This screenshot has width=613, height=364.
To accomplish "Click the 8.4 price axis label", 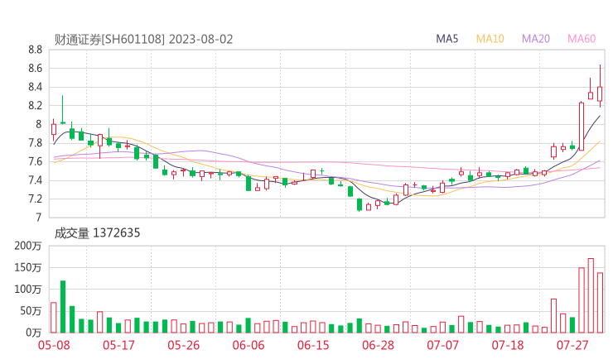I will point(35,87).
